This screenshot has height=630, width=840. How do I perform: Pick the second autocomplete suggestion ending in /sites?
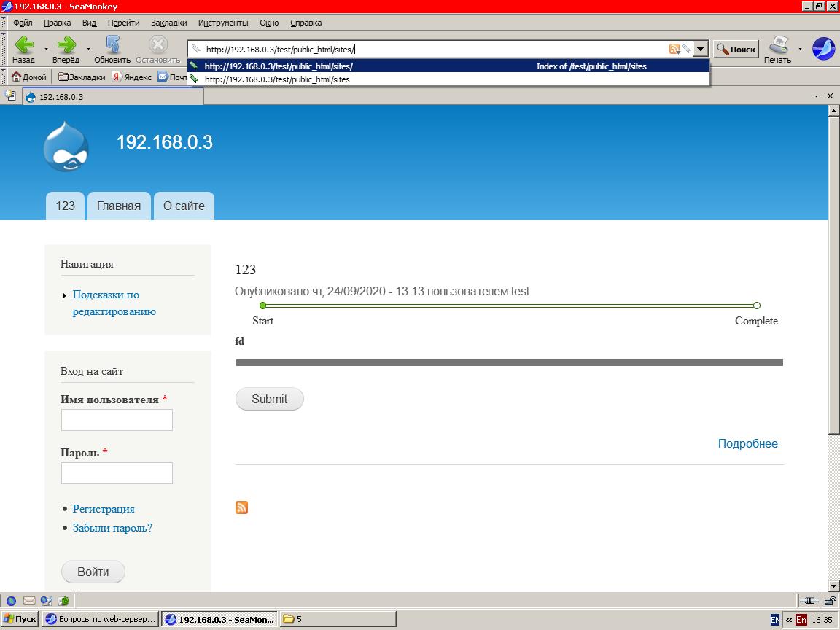pos(449,79)
